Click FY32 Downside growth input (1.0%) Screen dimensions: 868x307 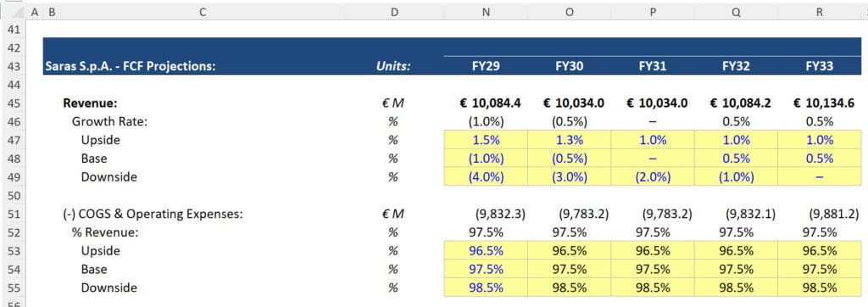[x=737, y=177]
